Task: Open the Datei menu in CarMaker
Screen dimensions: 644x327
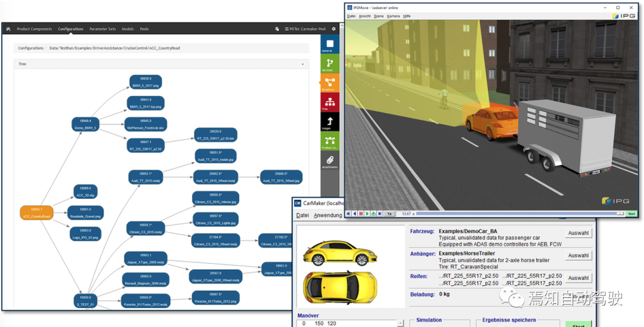Action: 303,215
